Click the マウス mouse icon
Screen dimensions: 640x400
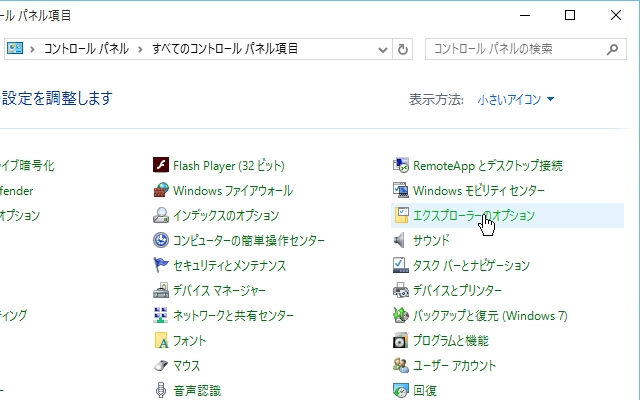coord(161,365)
